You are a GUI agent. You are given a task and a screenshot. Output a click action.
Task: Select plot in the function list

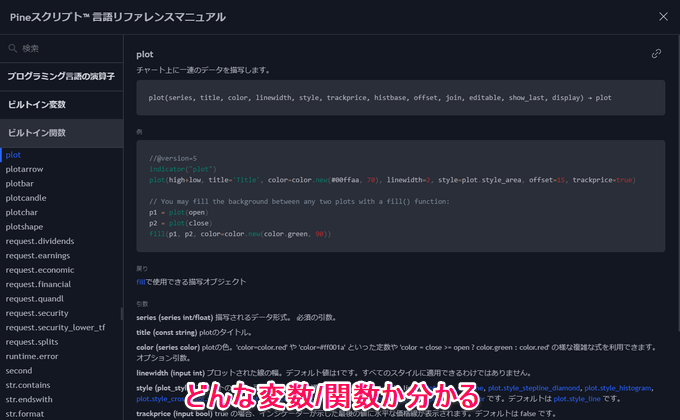(14, 155)
